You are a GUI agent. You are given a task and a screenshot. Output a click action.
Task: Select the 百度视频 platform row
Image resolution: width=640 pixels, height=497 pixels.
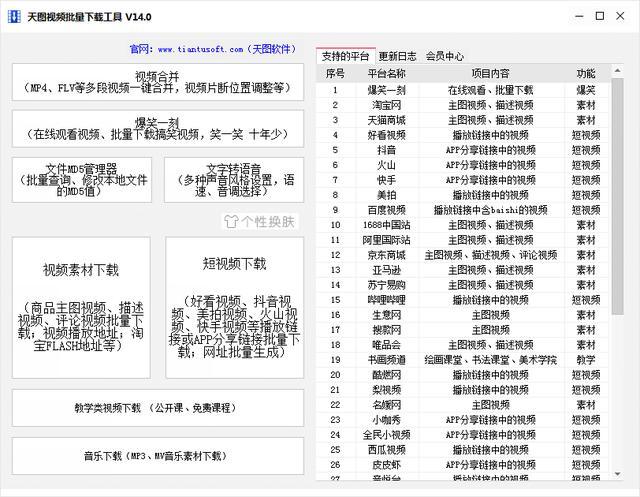[462, 210]
